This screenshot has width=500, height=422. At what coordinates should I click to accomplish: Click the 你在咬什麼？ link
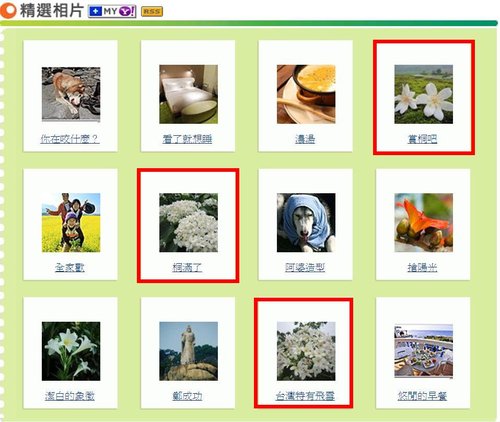coord(70,139)
